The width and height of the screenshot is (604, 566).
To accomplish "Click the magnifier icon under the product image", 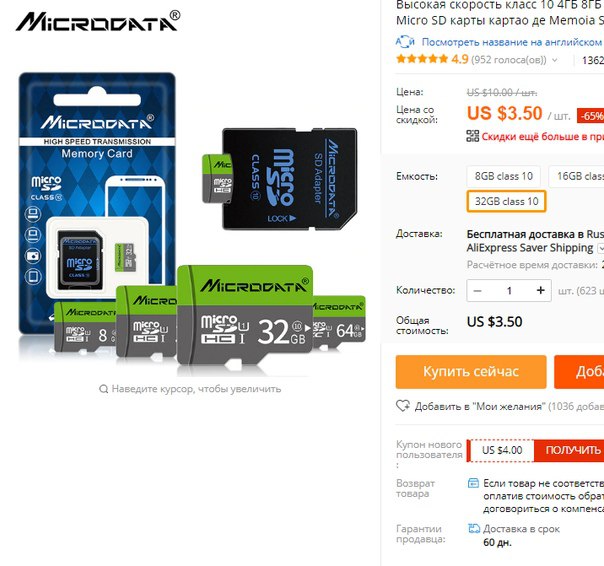I will [x=103, y=389].
